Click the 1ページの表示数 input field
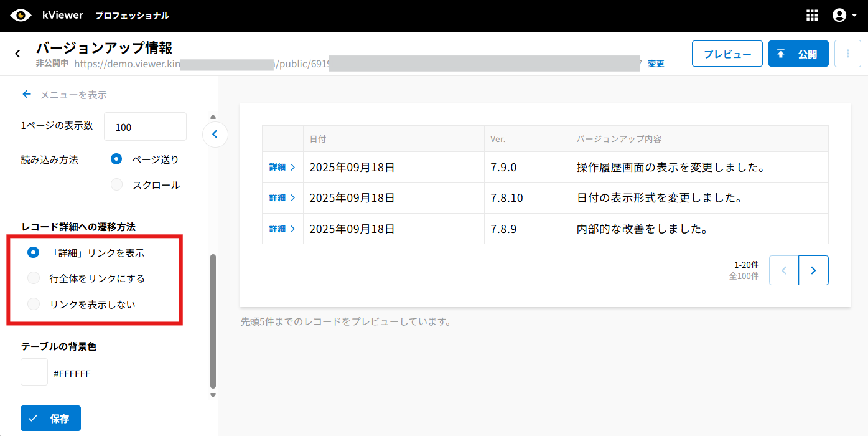 point(145,126)
